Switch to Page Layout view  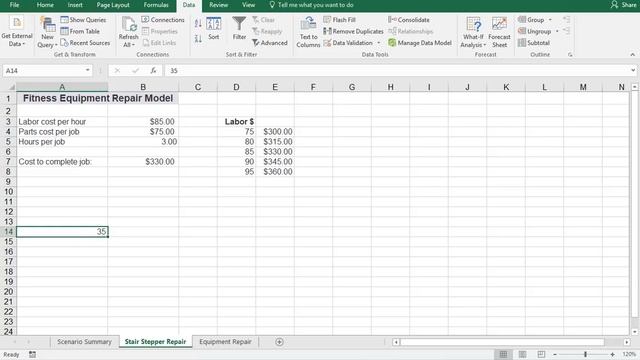point(522,354)
